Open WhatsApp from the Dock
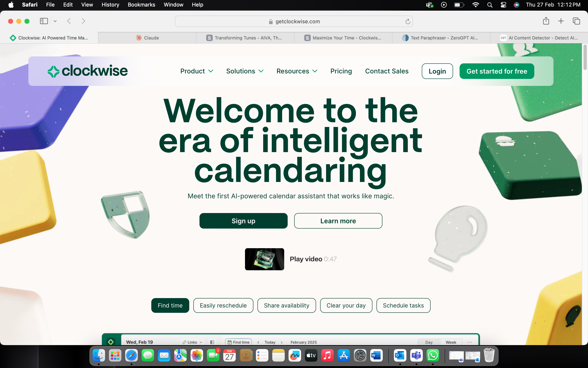Image resolution: width=588 pixels, height=368 pixels. tap(433, 356)
